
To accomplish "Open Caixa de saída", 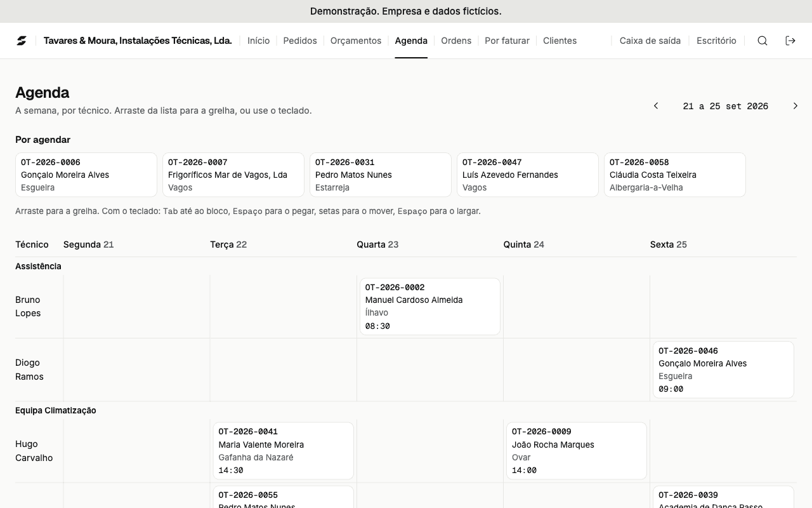I will pos(650,41).
